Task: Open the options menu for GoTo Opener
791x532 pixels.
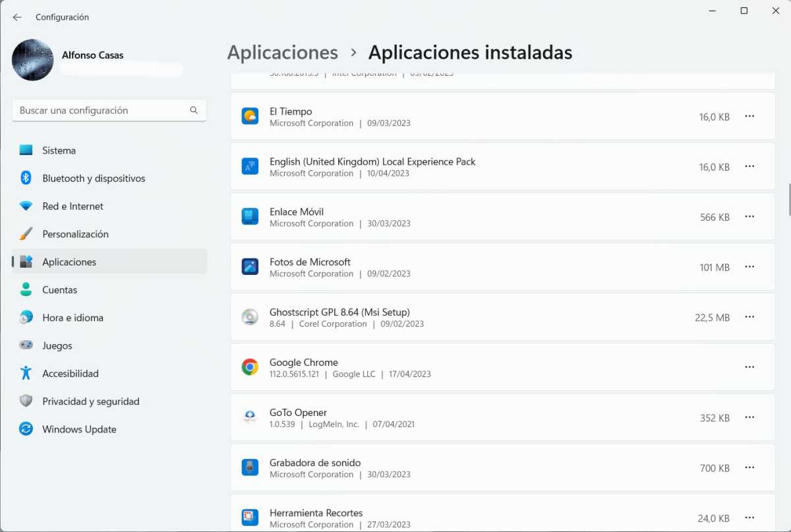Action: point(749,417)
